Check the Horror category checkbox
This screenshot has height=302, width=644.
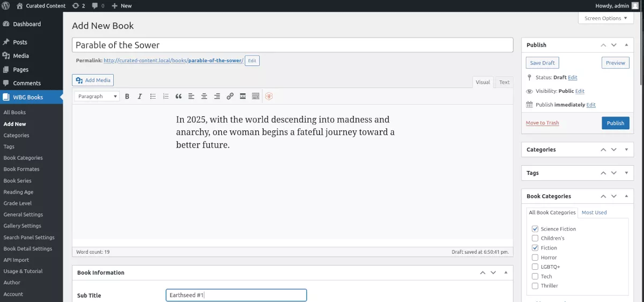(x=535, y=257)
